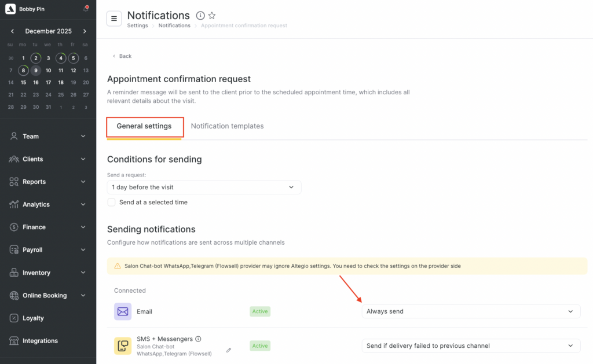Click the hamburger menu icon
The width and height of the screenshot is (593, 364).
(x=114, y=19)
